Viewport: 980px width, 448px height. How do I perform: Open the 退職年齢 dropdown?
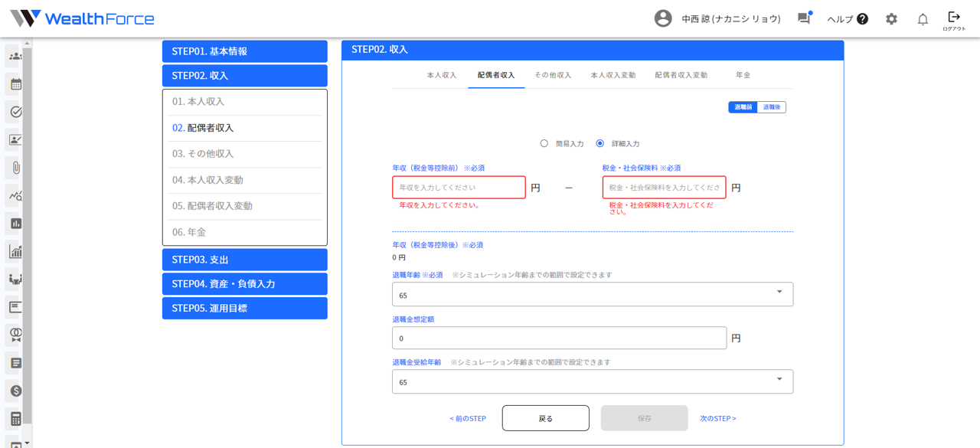593,294
